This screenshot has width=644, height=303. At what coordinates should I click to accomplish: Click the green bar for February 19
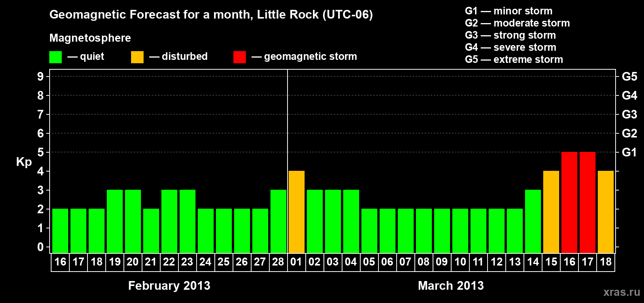115,221
